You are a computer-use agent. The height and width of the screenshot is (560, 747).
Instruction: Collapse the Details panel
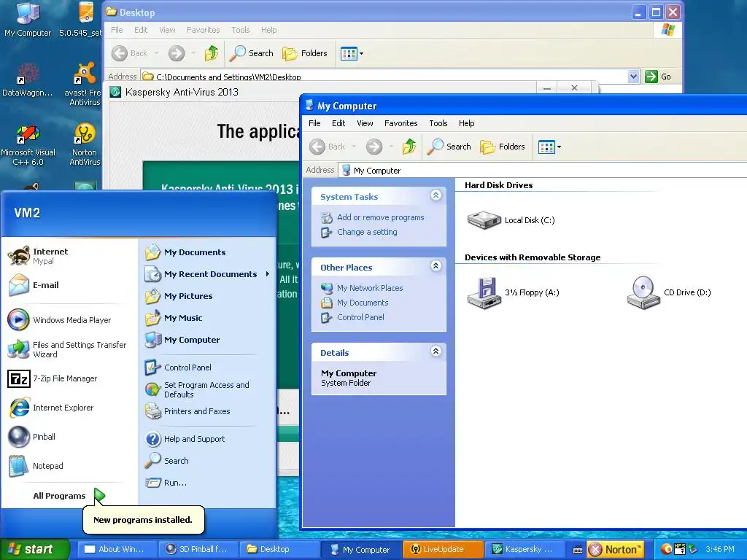coord(436,351)
